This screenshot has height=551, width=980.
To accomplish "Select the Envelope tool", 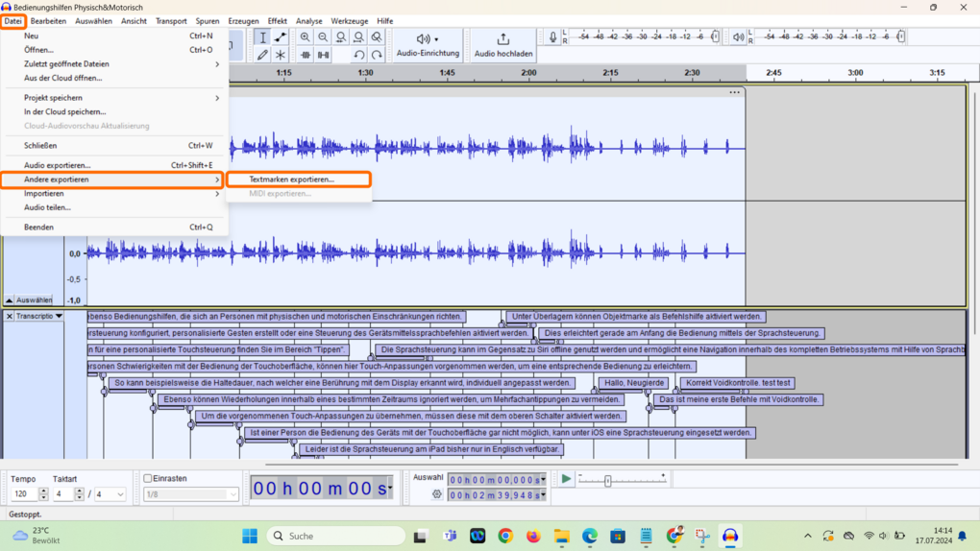I will tap(281, 37).
